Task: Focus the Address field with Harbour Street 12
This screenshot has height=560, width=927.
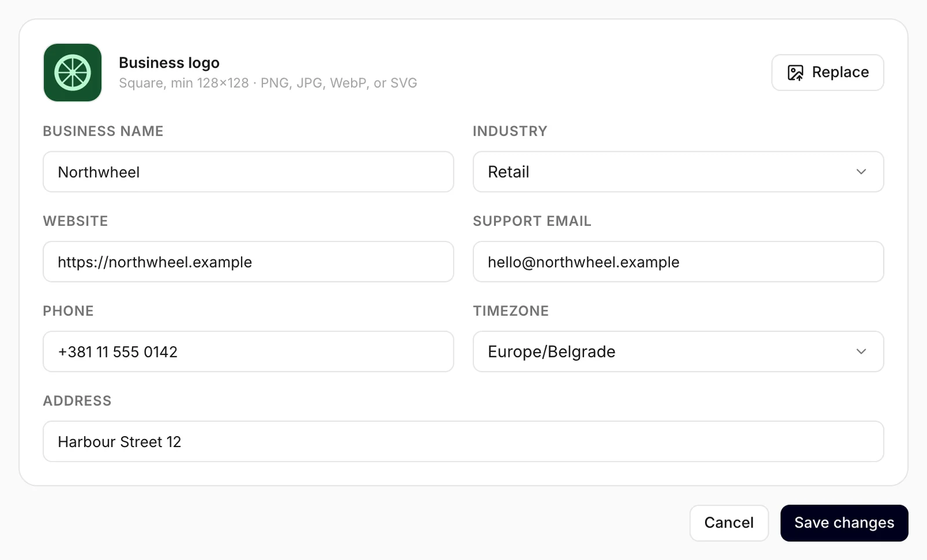Action: coord(463,441)
